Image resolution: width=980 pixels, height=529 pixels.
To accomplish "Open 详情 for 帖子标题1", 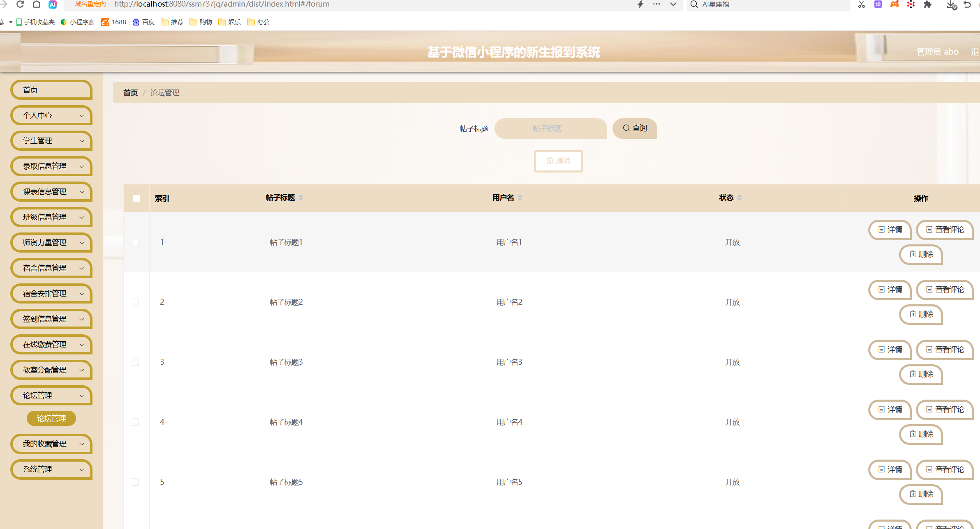I will coord(890,230).
